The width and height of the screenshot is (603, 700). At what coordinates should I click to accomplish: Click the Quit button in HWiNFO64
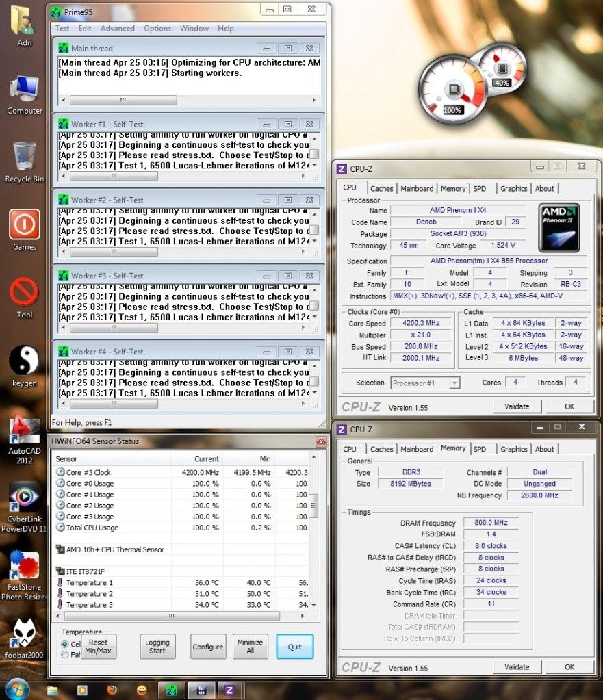295,647
